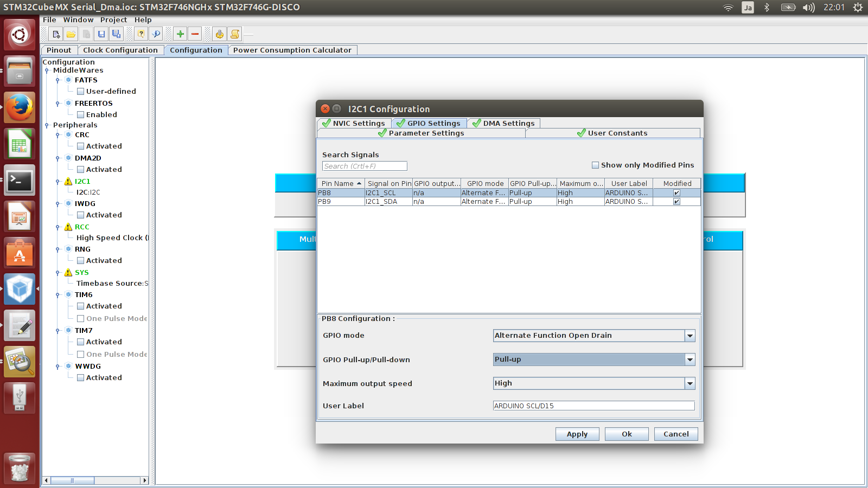Click the Generate Code gear icon
Image resolution: width=868 pixels, height=488 pixels.
(x=219, y=34)
